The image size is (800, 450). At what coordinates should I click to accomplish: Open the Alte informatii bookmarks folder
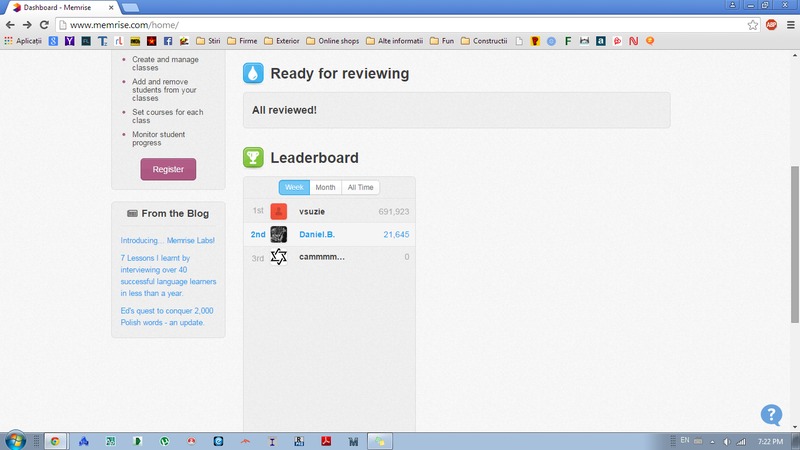(394, 41)
